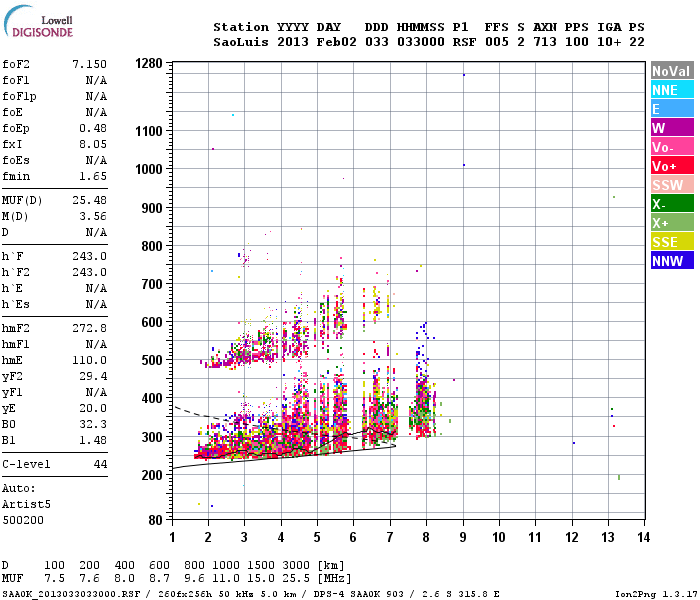Screen dimensions: 700x600
Task: Click the foEp value 0.48
Action: 93,128
